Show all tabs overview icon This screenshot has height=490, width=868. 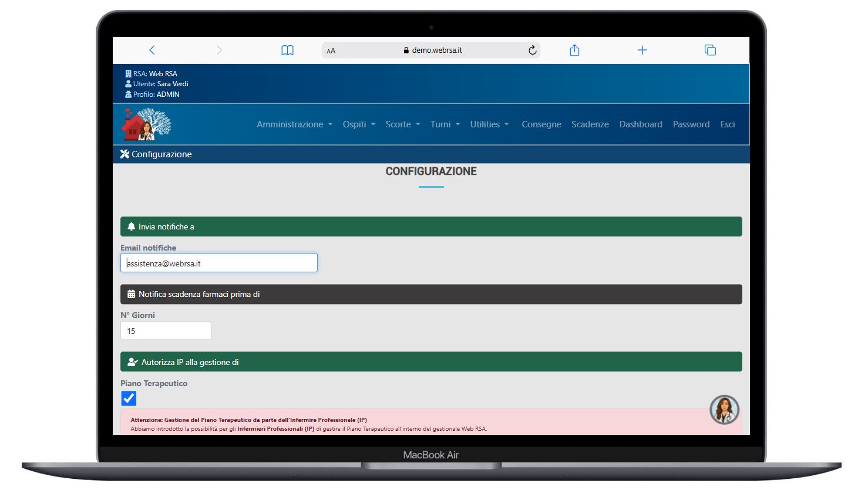tap(710, 50)
